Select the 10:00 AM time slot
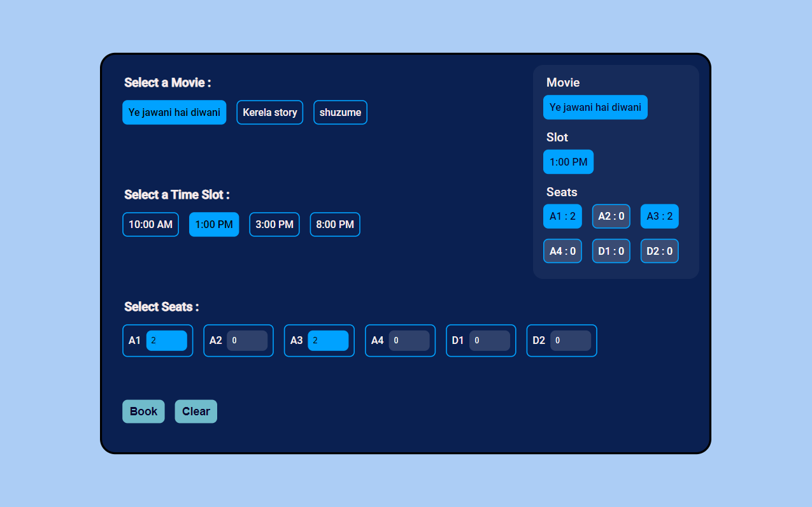 150,224
